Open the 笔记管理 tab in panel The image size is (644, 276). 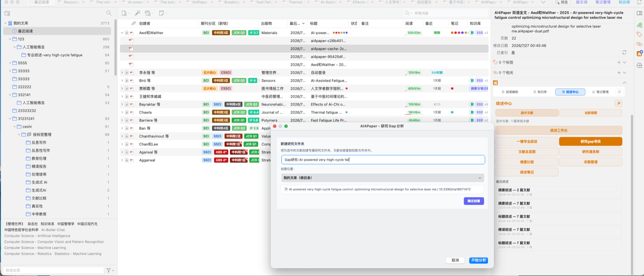click(600, 92)
